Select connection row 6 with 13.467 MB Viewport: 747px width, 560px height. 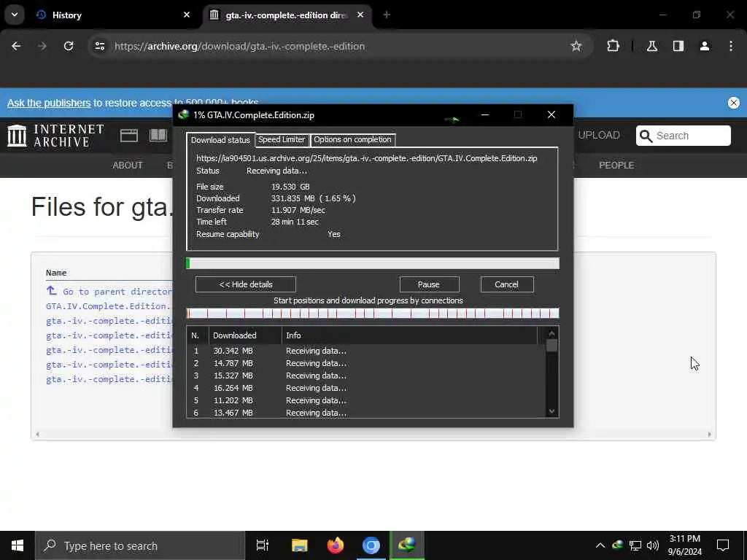click(x=366, y=413)
